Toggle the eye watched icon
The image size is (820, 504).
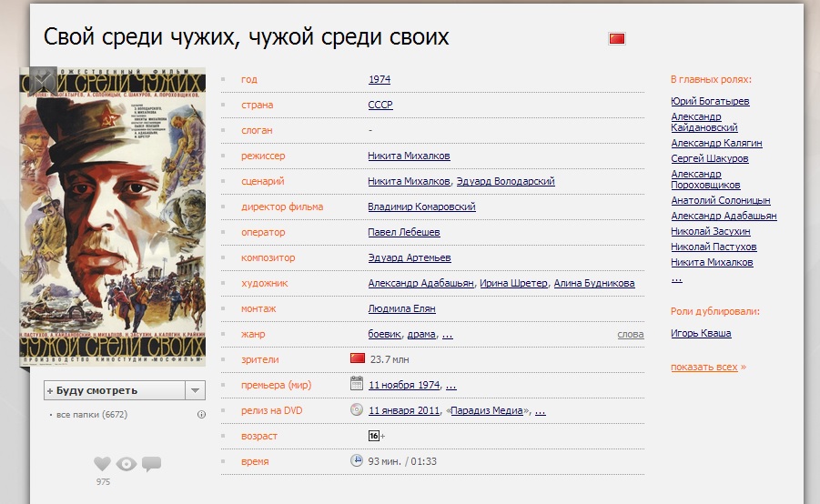click(127, 464)
